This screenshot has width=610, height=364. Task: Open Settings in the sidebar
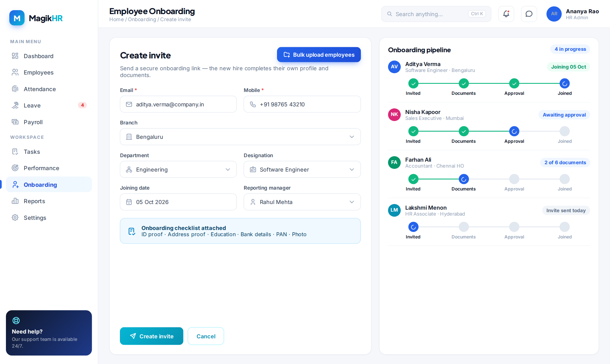(49, 218)
